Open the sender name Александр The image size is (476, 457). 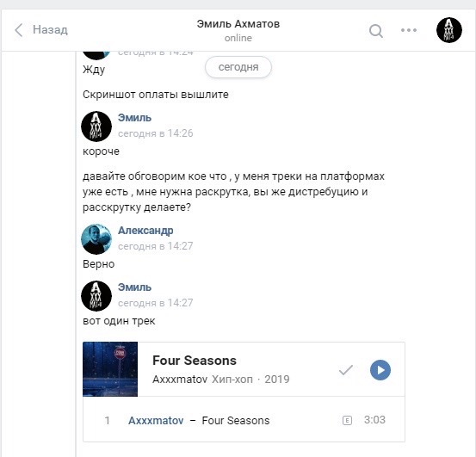click(x=145, y=231)
